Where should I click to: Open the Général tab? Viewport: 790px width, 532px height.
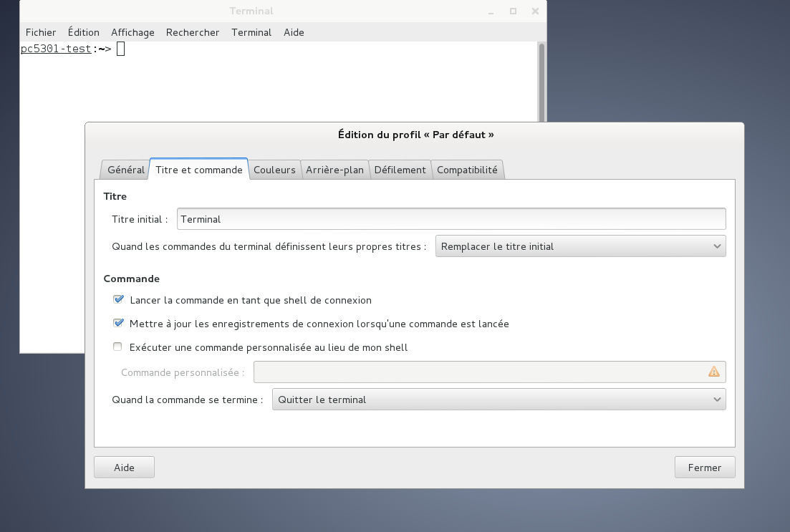click(126, 170)
